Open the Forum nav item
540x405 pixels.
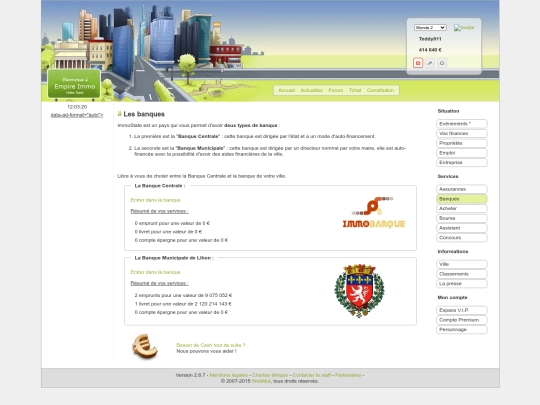(x=335, y=90)
